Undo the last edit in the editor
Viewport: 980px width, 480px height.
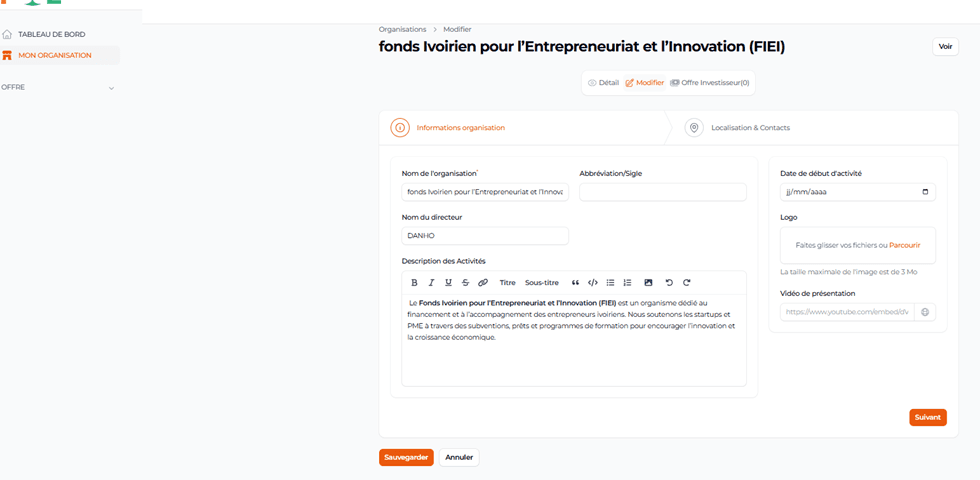coord(669,283)
